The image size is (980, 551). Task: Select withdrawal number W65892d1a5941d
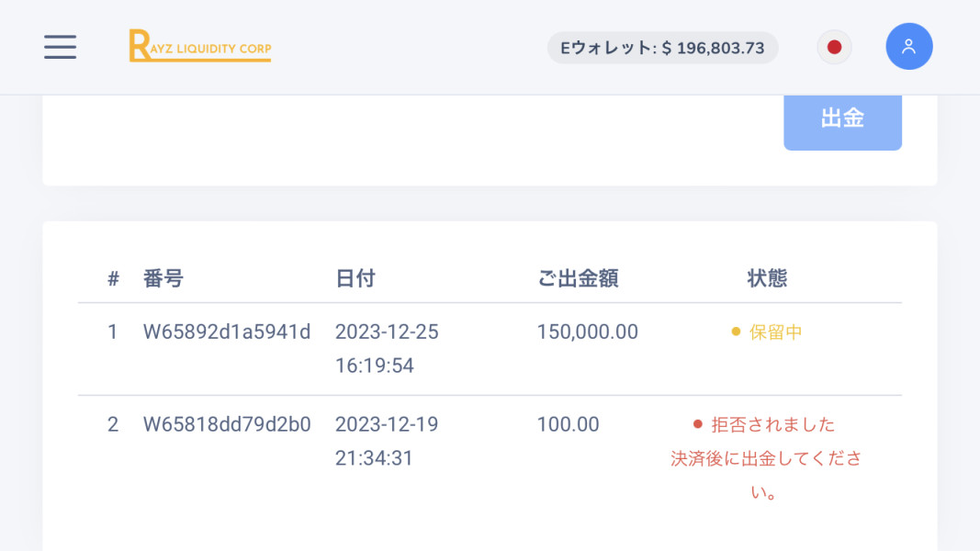(227, 332)
